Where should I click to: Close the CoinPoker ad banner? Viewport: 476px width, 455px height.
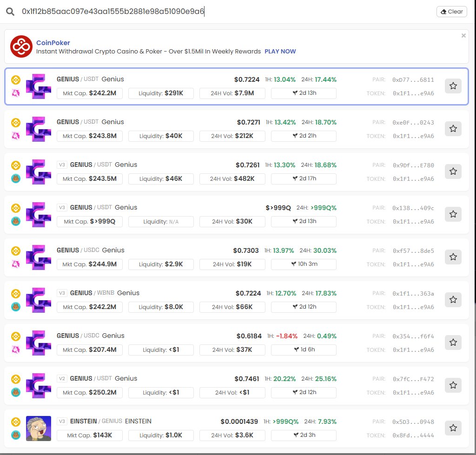coord(463,35)
